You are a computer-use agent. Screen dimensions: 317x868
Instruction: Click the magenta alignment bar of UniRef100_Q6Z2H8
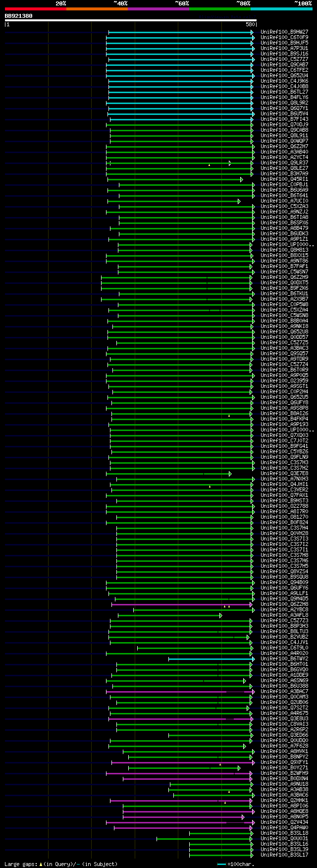point(181,604)
